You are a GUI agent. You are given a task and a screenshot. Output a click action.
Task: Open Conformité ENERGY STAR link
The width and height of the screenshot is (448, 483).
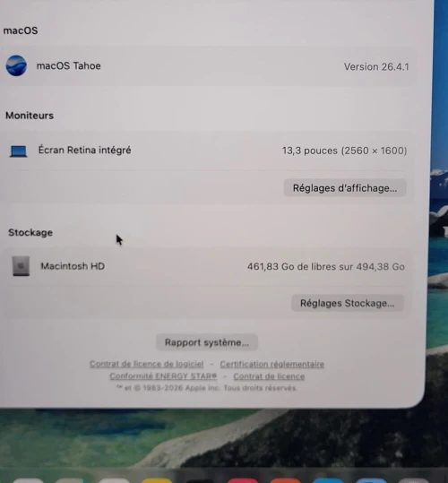coord(163,376)
